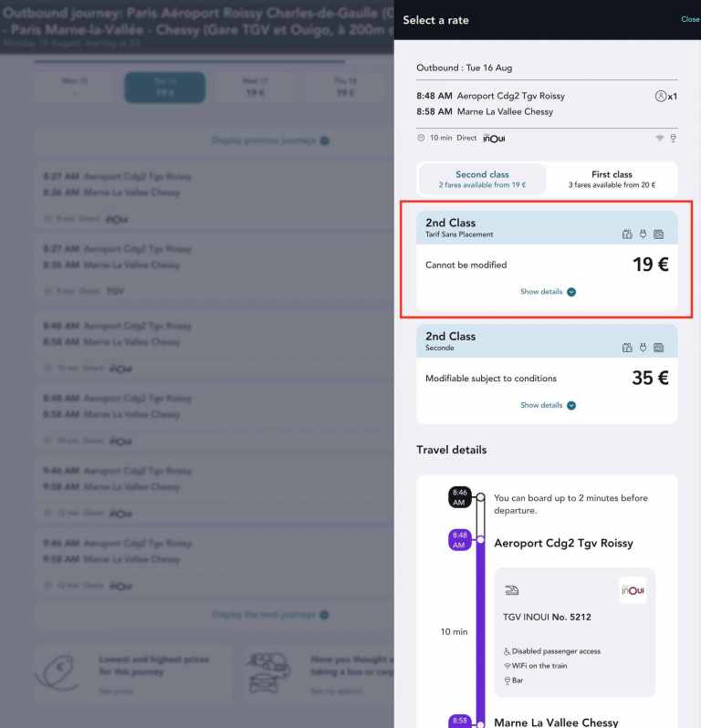Viewport: 701px width, 728px height.
Task: Click the INOUI logo in the travel details card
Action: coord(633,590)
